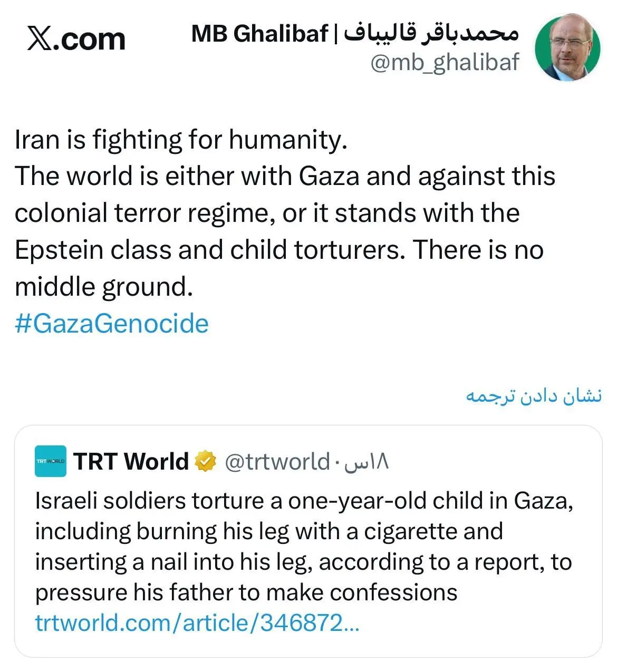Click the words "middle ground." in the tweet
The width and height of the screenshot is (617, 672).
(x=104, y=287)
